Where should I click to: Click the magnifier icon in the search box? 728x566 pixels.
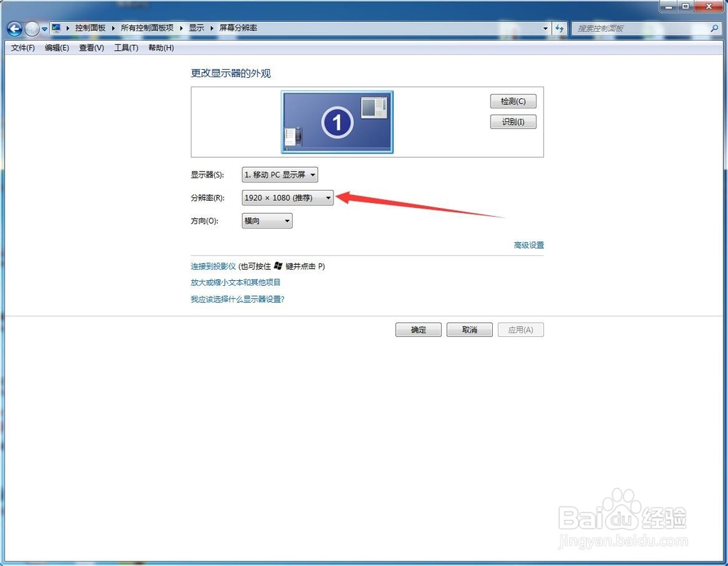pyautogui.click(x=716, y=28)
